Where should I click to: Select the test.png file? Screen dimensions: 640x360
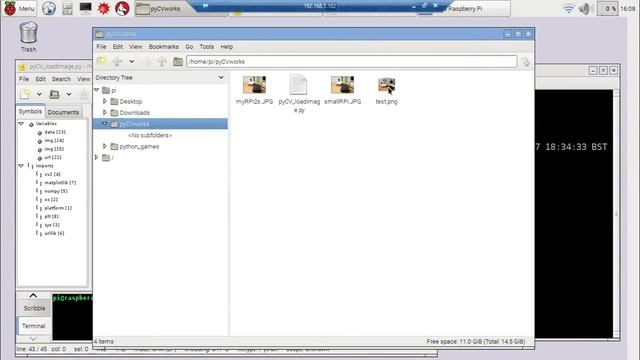386,91
